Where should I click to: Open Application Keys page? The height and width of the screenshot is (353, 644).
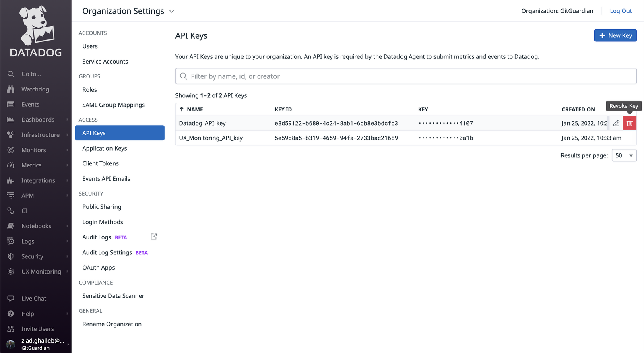(105, 148)
